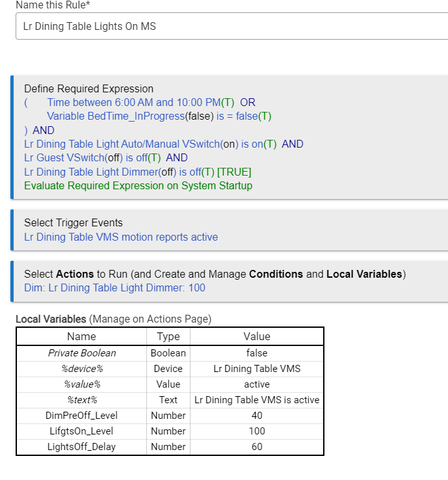
Task: Open the Select Actions to Run section
Action: (x=215, y=274)
